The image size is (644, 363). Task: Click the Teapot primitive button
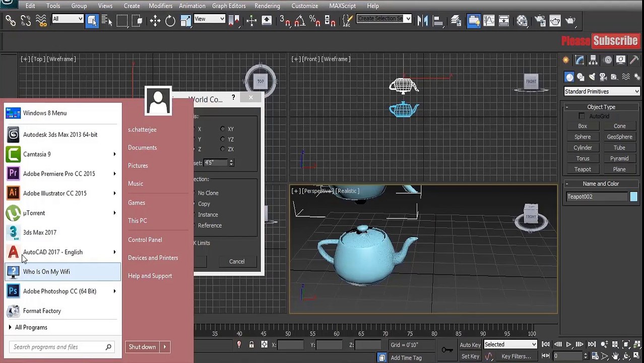[583, 169]
